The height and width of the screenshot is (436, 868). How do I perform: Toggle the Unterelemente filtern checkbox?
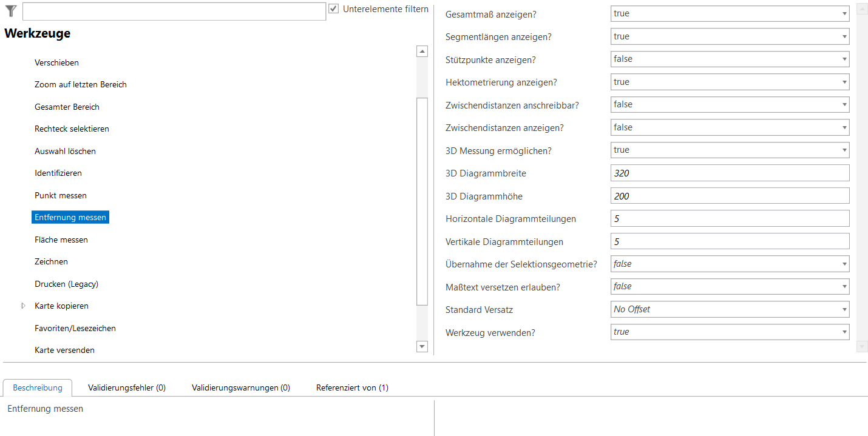click(x=333, y=9)
